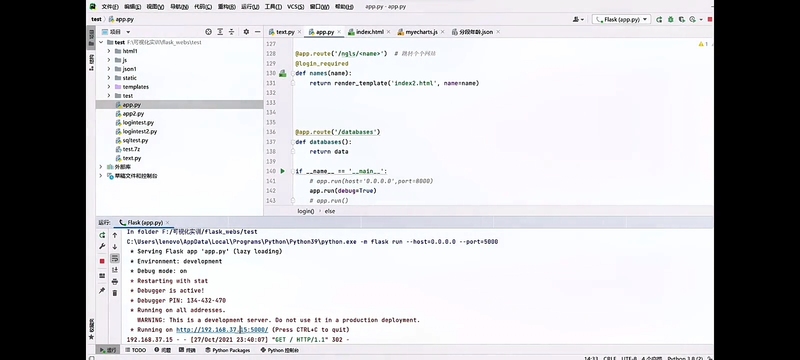This screenshot has height=360, width=800.
Task: Expand the templates folder
Action: pyautogui.click(x=109, y=87)
